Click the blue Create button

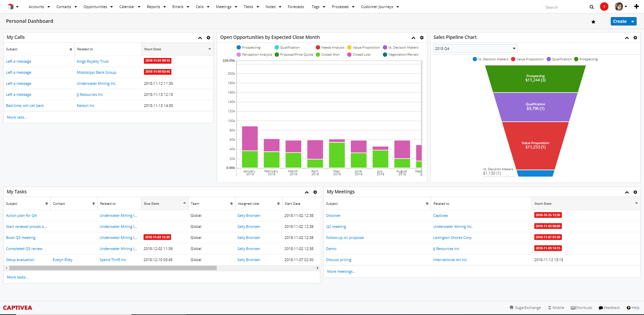[620, 21]
